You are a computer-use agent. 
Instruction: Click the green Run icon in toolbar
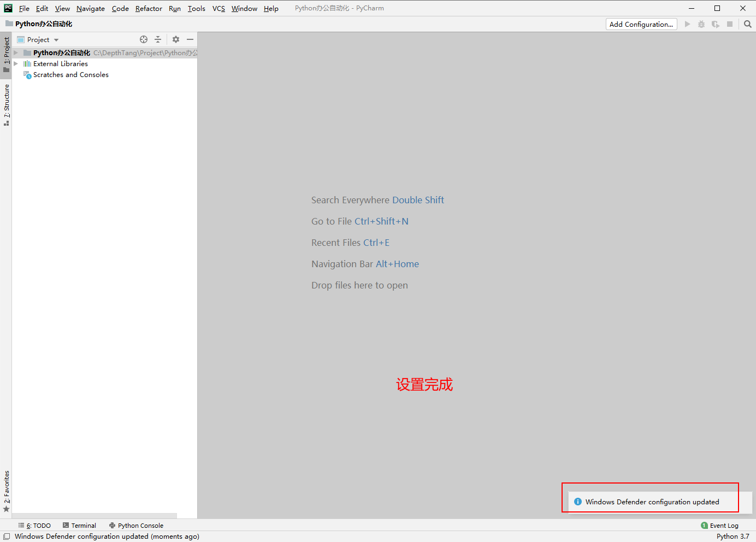[687, 24]
